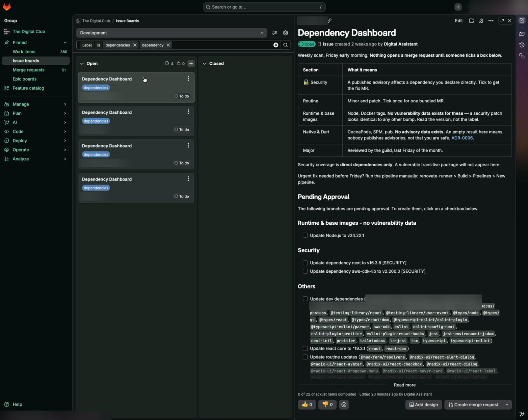Click the plus create-new icon in top bar
The height and width of the screenshot is (420, 528).
pos(458,7)
